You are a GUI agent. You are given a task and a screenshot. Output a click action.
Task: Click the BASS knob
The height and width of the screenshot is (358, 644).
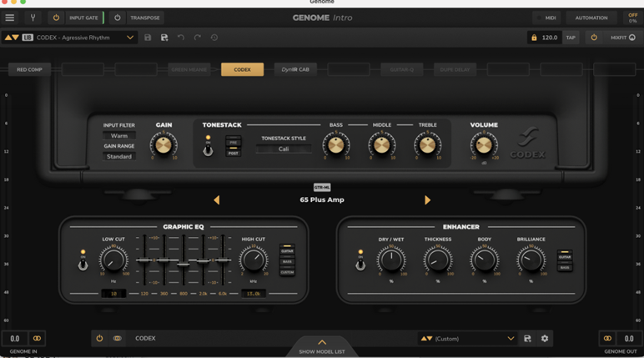pos(336,144)
